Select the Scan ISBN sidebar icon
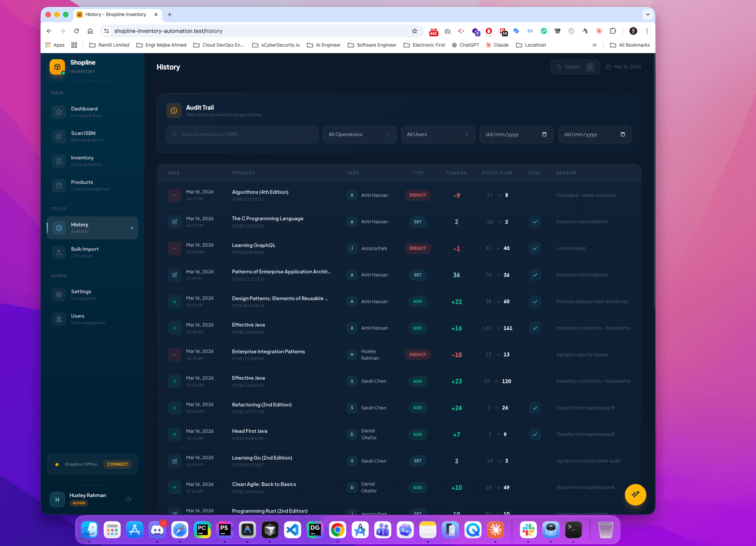This screenshot has height=546, width=756. click(58, 136)
